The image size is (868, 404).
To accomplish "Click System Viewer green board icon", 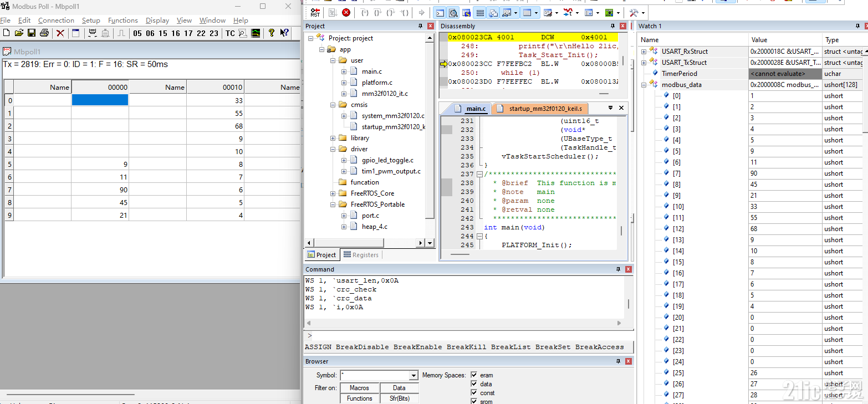I will 609,13.
